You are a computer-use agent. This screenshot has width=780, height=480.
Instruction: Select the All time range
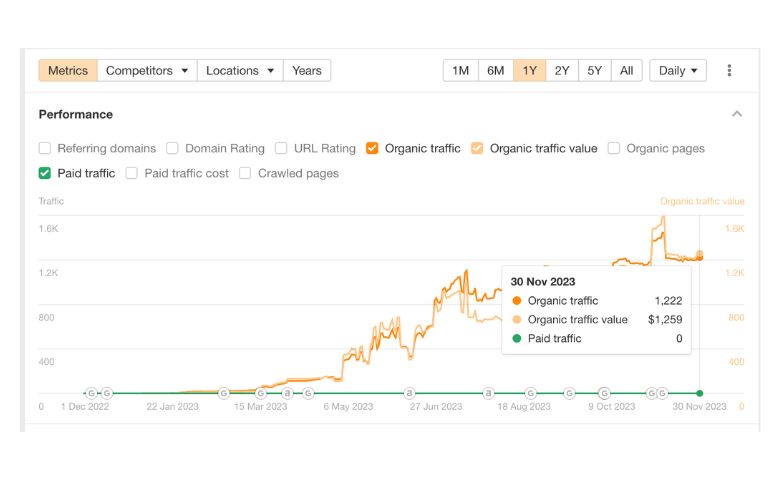(627, 71)
